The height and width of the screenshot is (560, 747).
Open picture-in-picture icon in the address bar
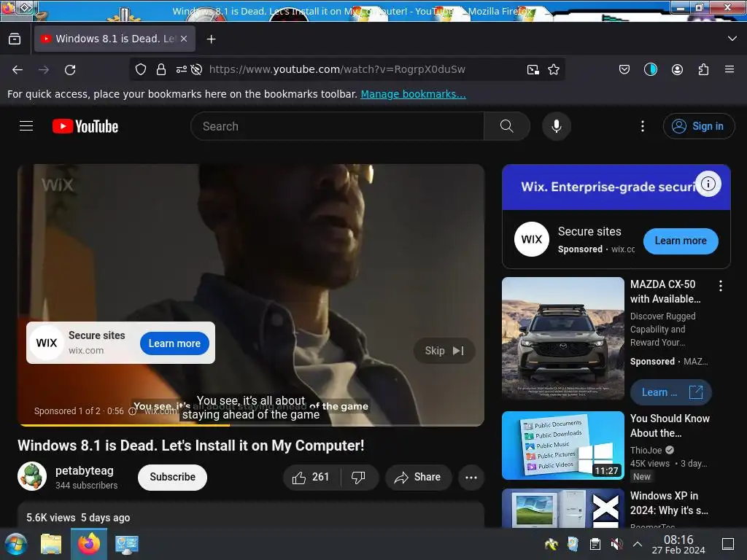tap(533, 70)
